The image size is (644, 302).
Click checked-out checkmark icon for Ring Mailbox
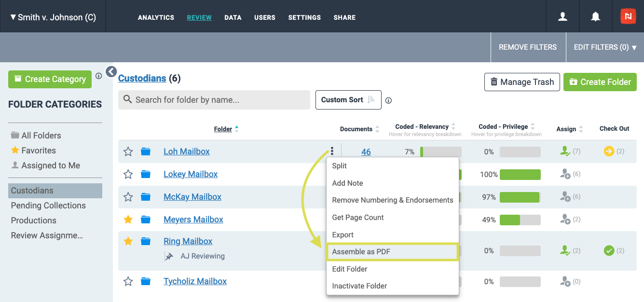coord(609,251)
